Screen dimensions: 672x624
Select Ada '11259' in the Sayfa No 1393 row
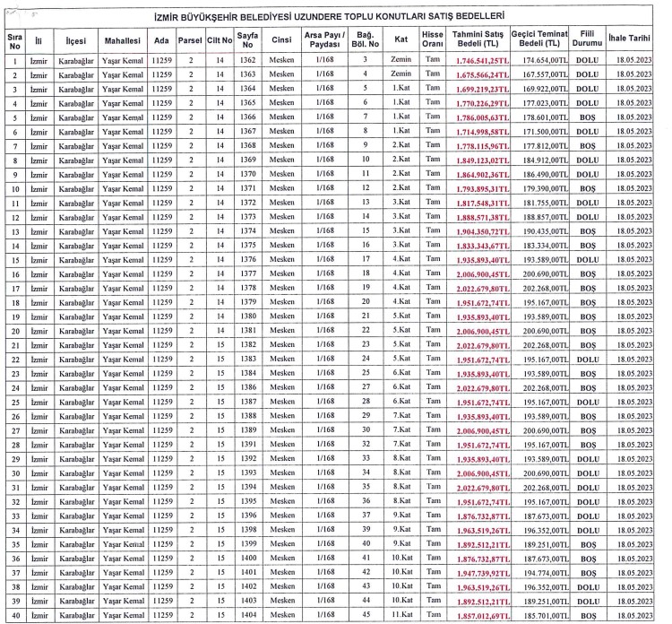(163, 473)
